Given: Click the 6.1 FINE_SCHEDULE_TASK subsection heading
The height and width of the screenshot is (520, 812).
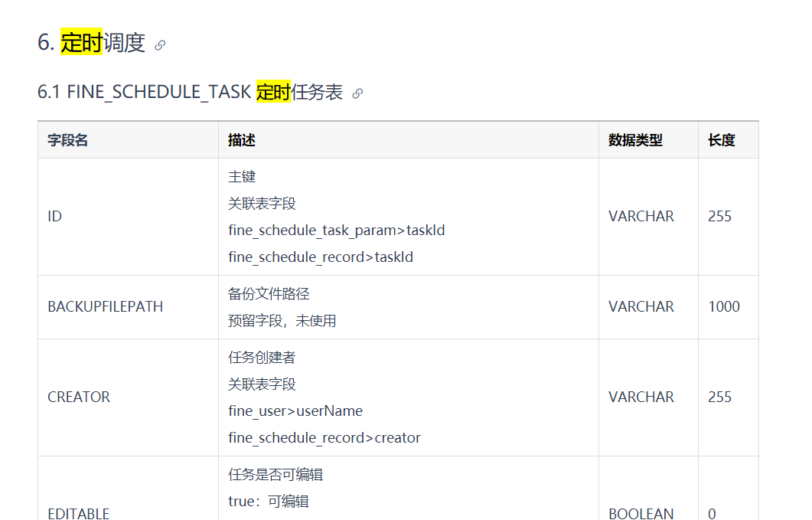Looking at the screenshot, I should (x=190, y=93).
